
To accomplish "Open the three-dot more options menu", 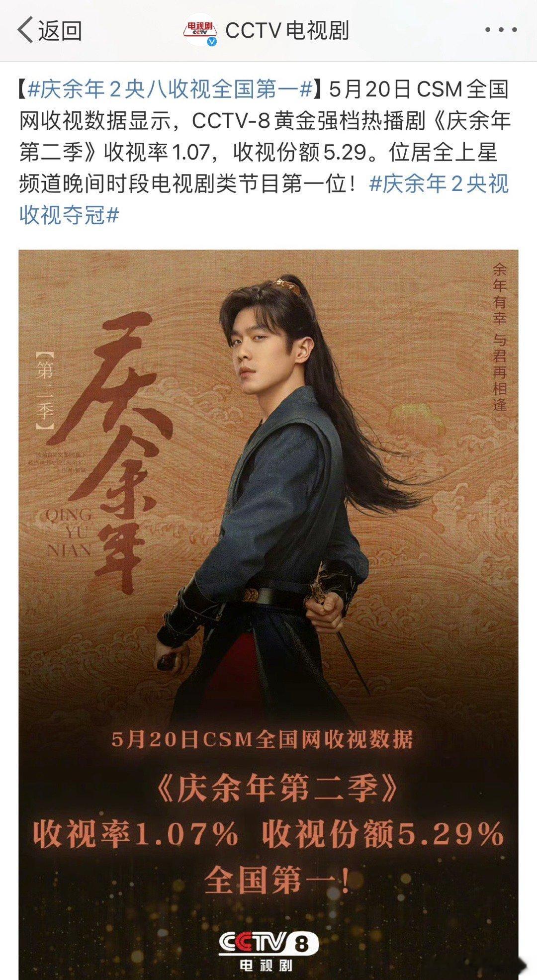I will click(x=501, y=31).
